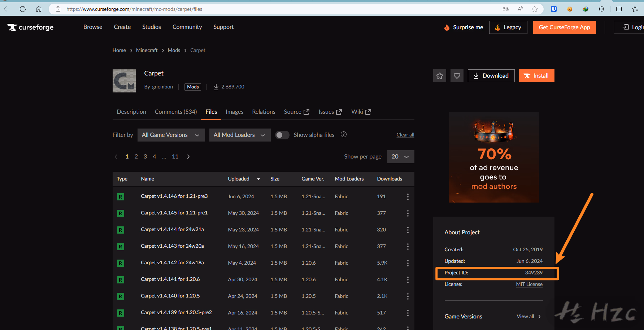Toggle split screen icon in toolbar
Screen dimensions: 644x330
click(619, 9)
